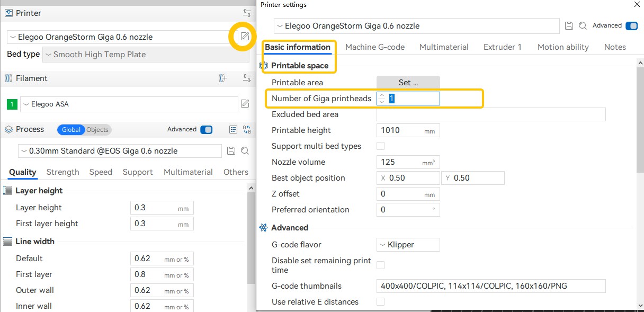644x312 pixels.
Task: Add a new filament with the plus icon
Action: tap(223, 78)
